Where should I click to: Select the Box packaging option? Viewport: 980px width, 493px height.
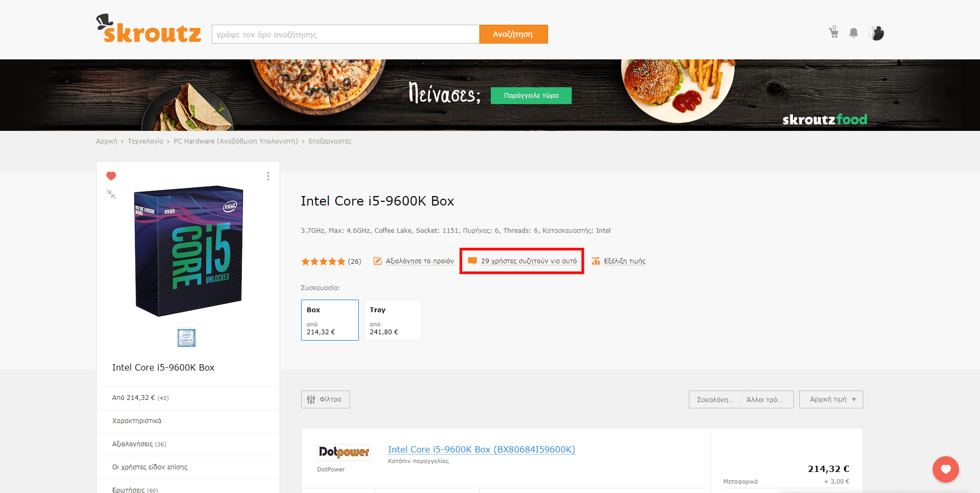pyautogui.click(x=329, y=320)
